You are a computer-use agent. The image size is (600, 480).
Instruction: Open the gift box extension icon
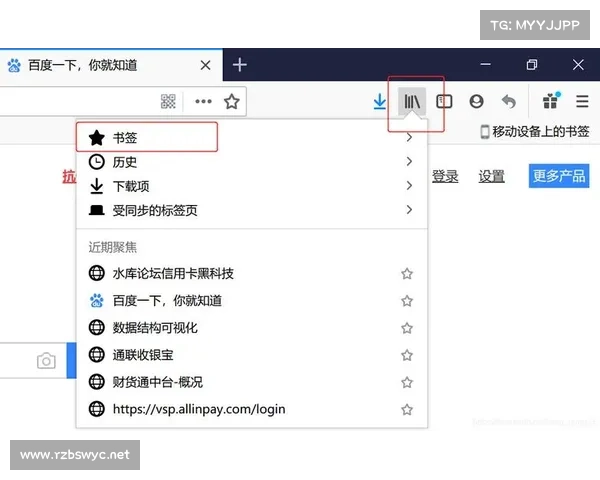coord(551,101)
